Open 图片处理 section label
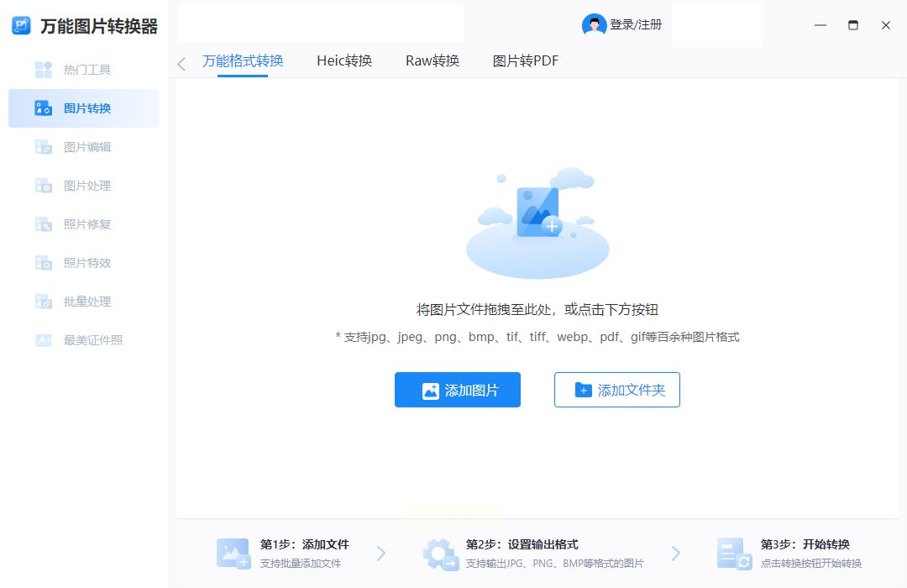The image size is (907, 588). click(87, 186)
